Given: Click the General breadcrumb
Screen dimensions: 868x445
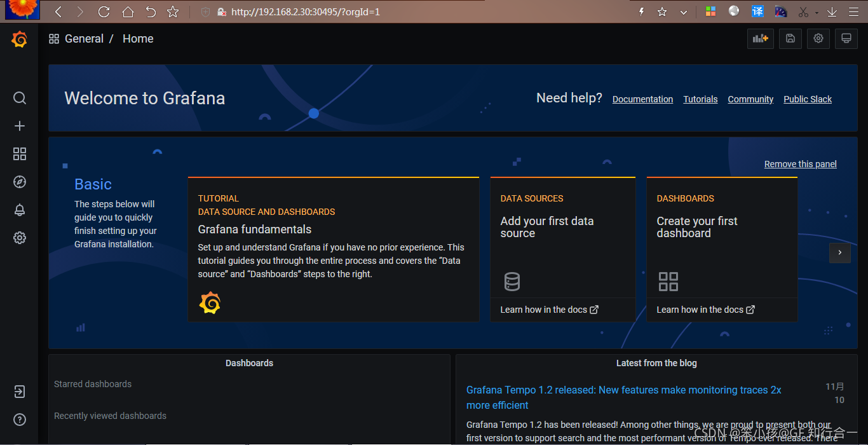Looking at the screenshot, I should pyautogui.click(x=84, y=39).
